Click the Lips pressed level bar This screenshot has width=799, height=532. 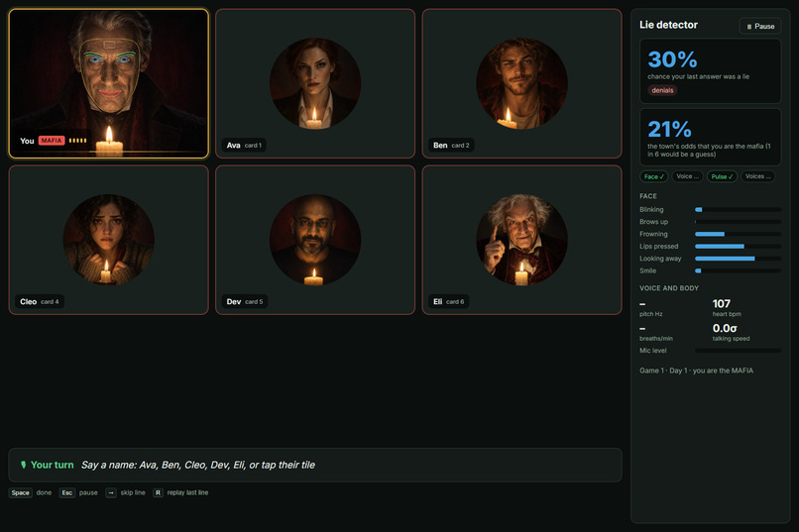[x=738, y=247]
